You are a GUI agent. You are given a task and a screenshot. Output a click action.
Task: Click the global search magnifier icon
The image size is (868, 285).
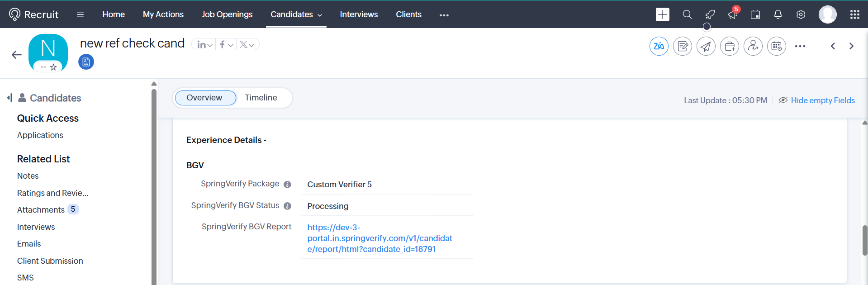687,14
